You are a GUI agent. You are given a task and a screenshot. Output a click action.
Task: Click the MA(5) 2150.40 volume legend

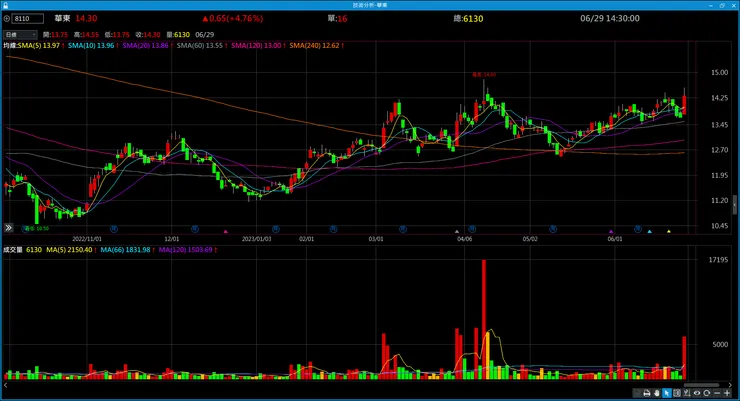(69, 250)
